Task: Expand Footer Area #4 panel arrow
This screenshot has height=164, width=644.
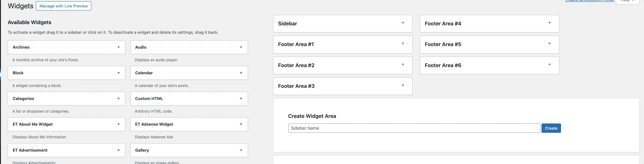Action: 550,23
